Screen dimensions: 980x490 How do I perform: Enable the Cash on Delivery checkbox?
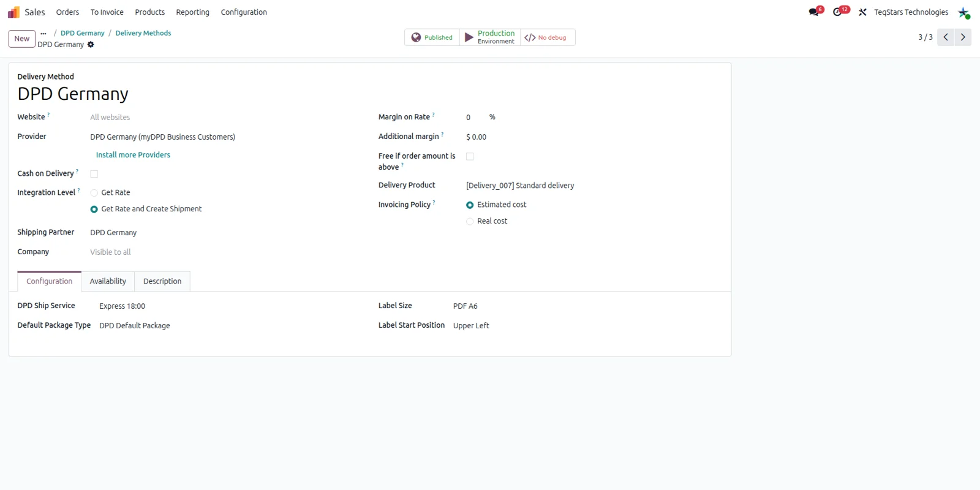pos(94,174)
